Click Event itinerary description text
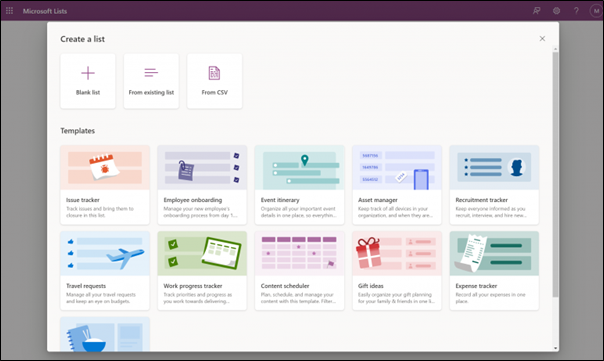This screenshot has width=604, height=361. pos(299,212)
